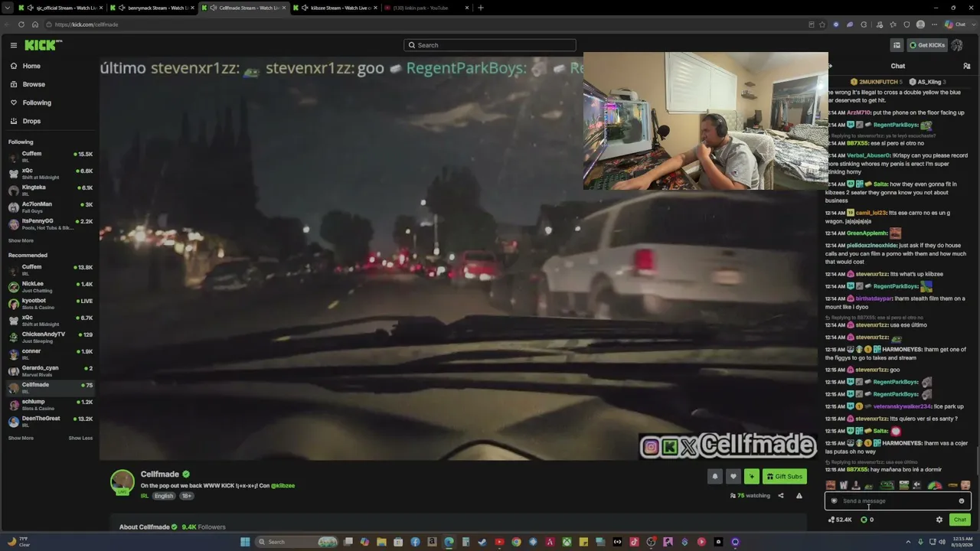Expand the Copilot Chat dropdown arrow
The image size is (980, 551).
pyautogui.click(x=972, y=24)
